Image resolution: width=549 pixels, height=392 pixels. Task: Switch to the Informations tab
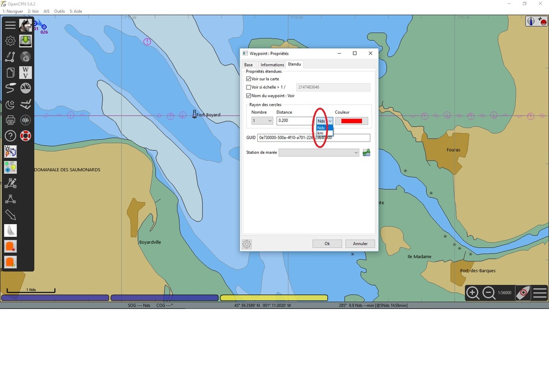click(272, 65)
